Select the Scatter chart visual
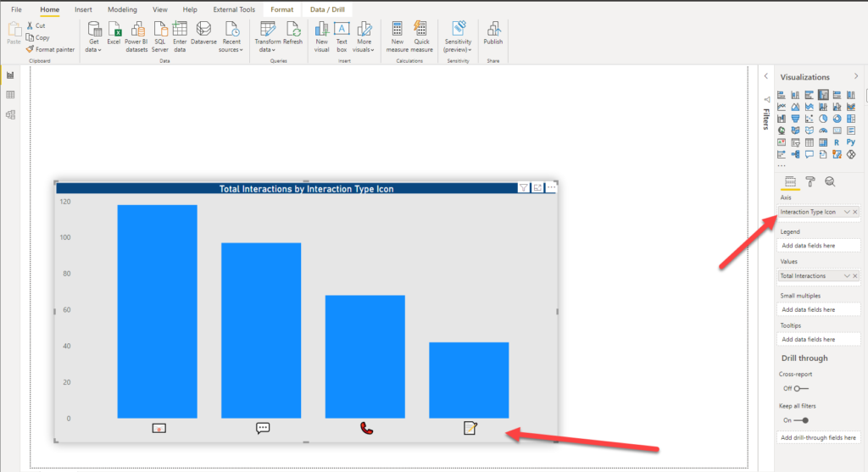Screen dimensions: 868x472 (x=810, y=119)
